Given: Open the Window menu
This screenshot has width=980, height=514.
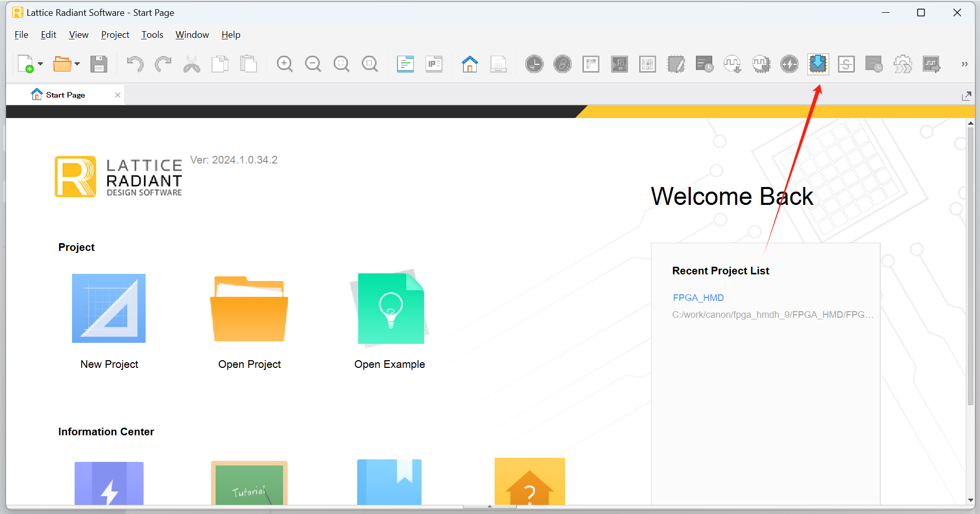Looking at the screenshot, I should (x=192, y=35).
